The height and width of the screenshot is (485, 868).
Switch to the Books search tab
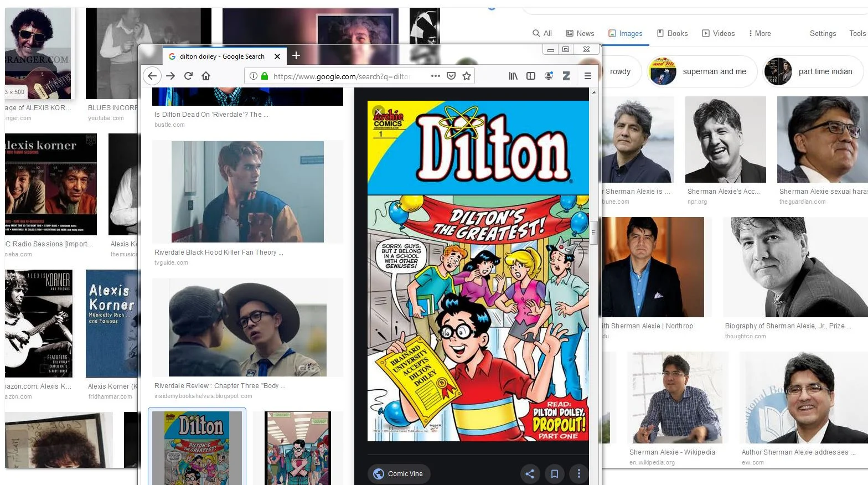(672, 33)
